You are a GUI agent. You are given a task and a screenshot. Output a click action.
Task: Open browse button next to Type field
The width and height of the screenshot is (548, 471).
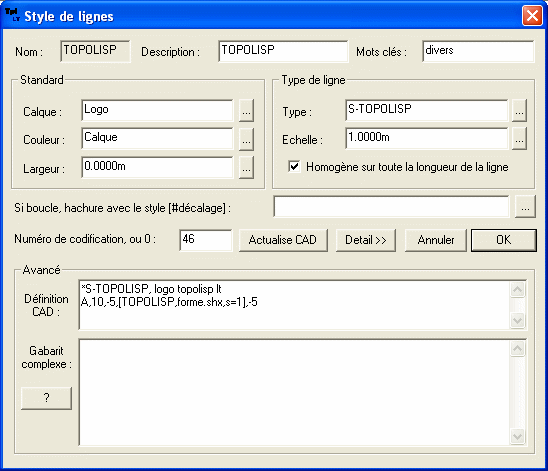(519, 111)
